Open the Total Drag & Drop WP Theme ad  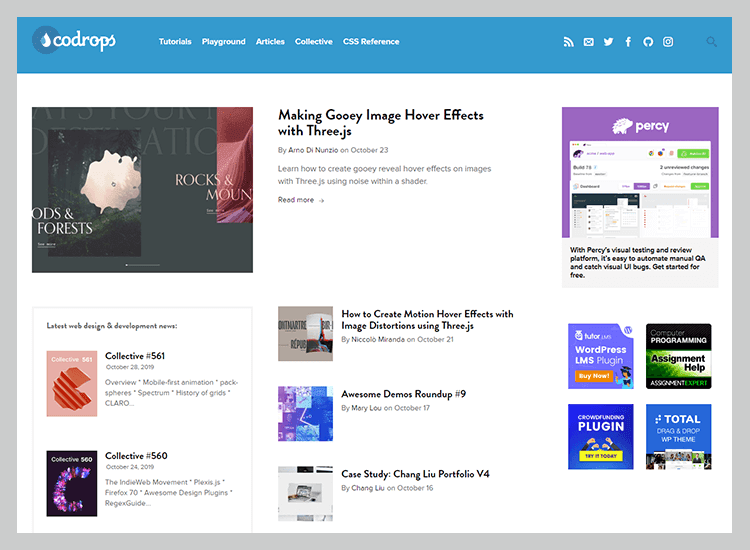[x=678, y=437]
